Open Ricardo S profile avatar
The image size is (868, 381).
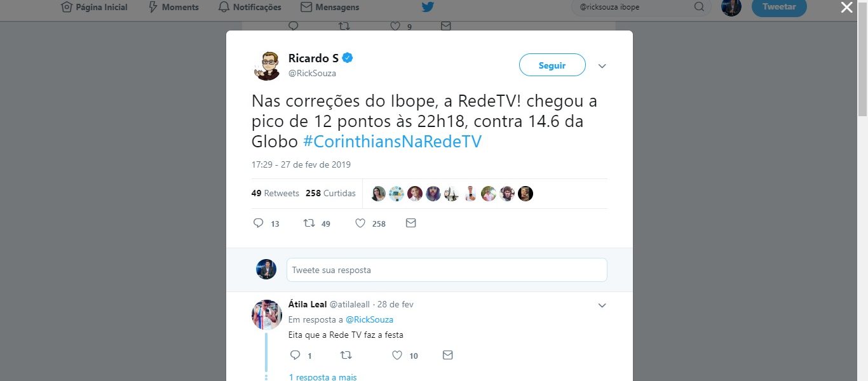pos(267,66)
